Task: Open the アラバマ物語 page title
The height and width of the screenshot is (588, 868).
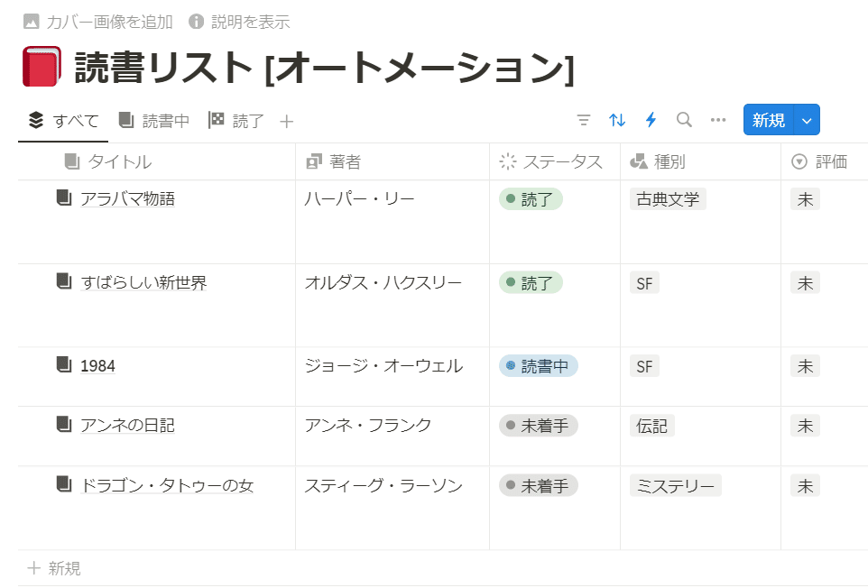Action: click(127, 198)
